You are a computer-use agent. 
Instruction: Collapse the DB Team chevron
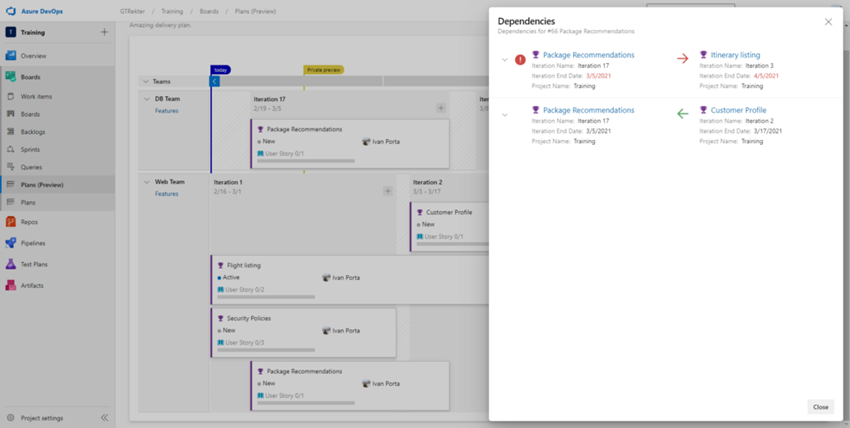(x=146, y=99)
